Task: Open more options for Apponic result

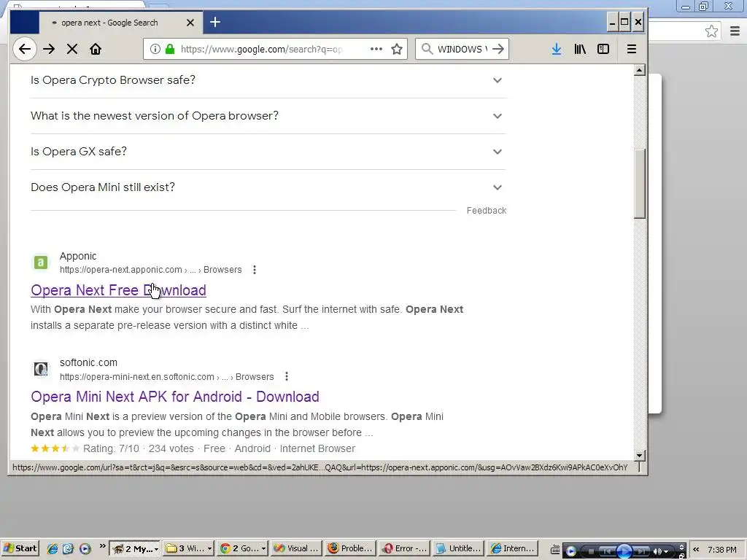Action: point(255,270)
